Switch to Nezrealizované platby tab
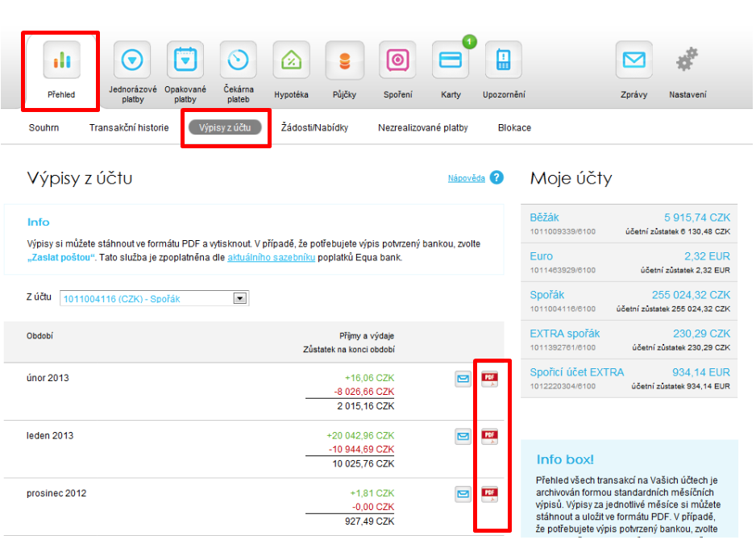Screen dimensions: 756x548 422,127
